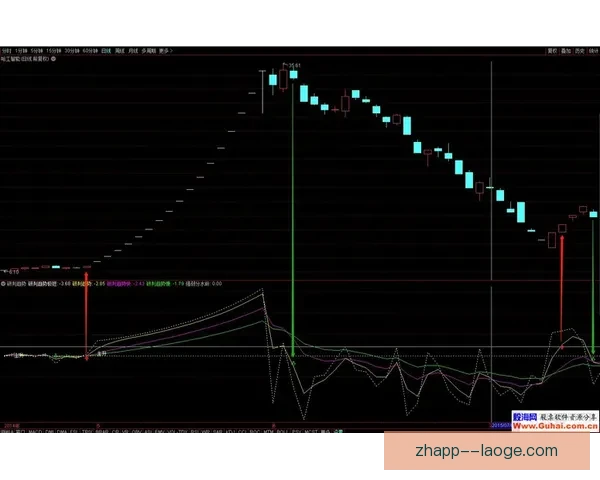Switch to the 月线 monthly chart tab
The height and width of the screenshot is (480, 600).
click(133, 51)
